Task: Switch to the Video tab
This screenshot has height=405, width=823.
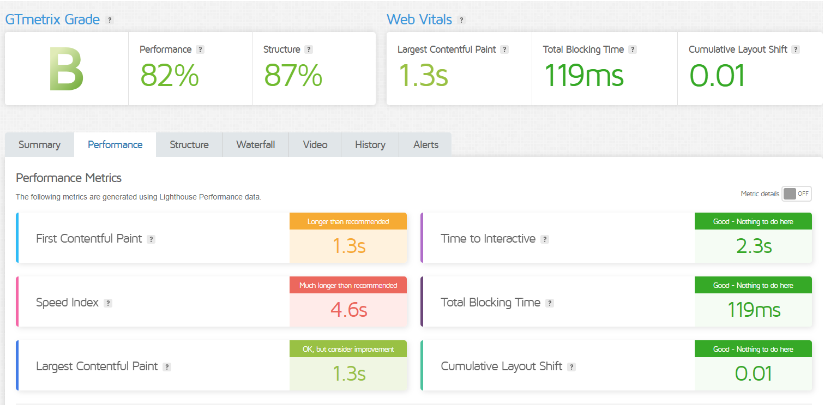Action: point(315,145)
